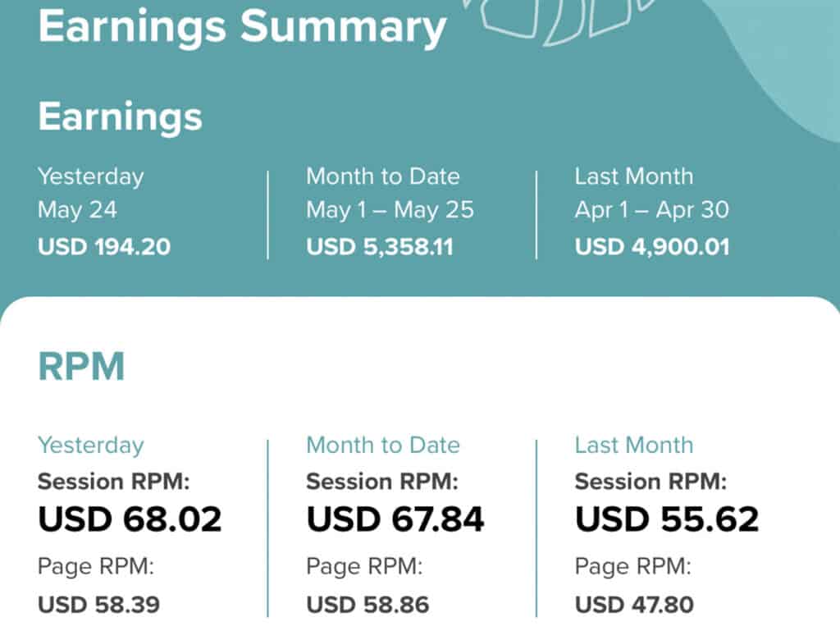Click the RPM section heading
840x640 pixels.
[81, 366]
